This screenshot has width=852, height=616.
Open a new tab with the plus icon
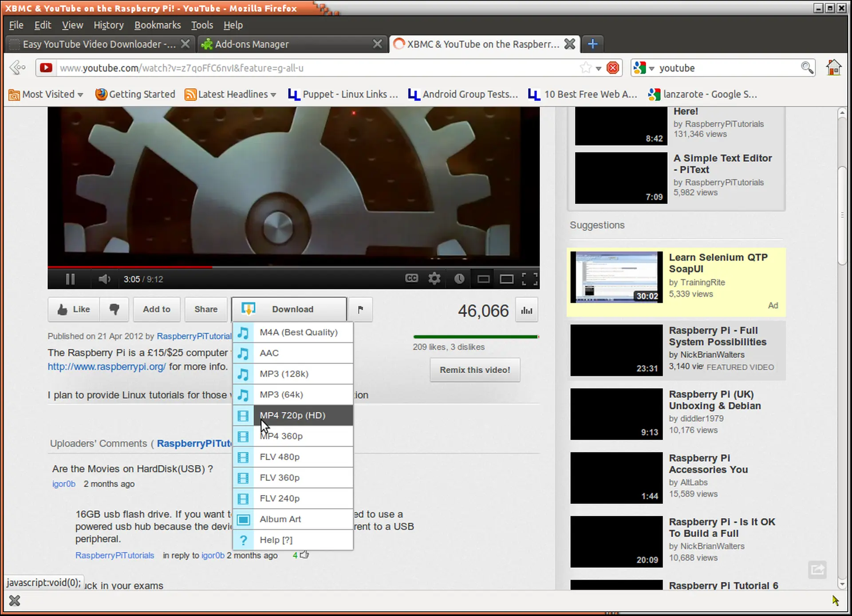click(593, 44)
